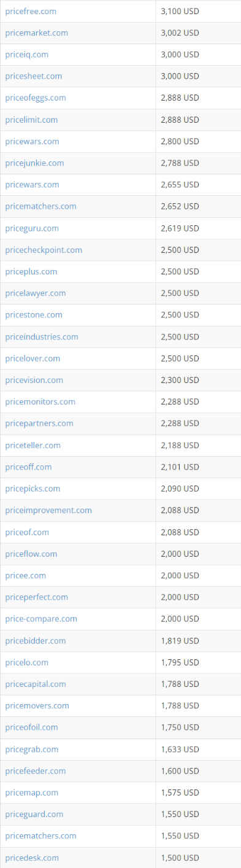
Task: Click the price-compare.com link
Action: coord(41,619)
